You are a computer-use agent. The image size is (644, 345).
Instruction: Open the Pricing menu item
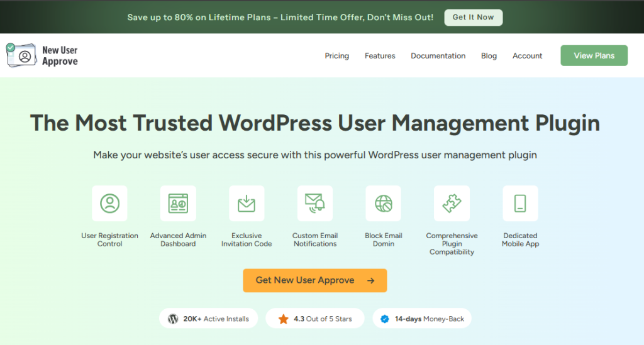[x=337, y=56]
